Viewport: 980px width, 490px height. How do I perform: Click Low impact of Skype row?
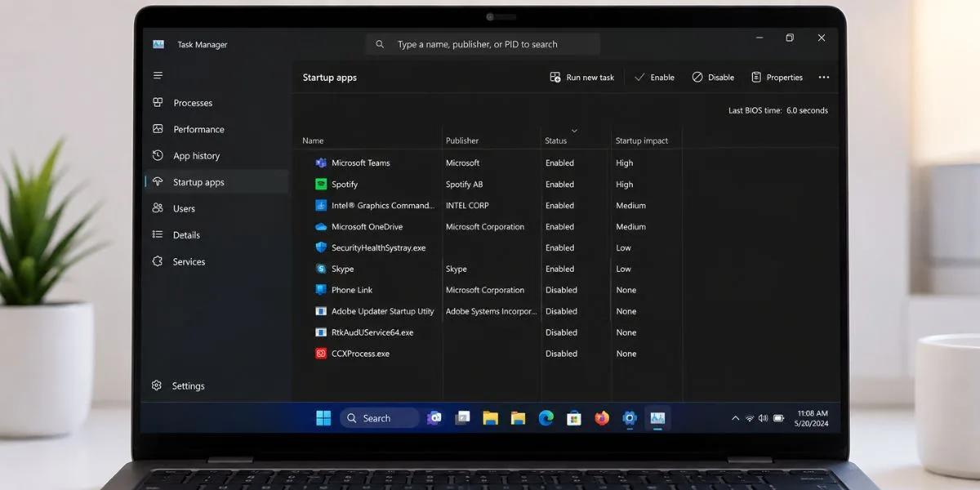[623, 269]
